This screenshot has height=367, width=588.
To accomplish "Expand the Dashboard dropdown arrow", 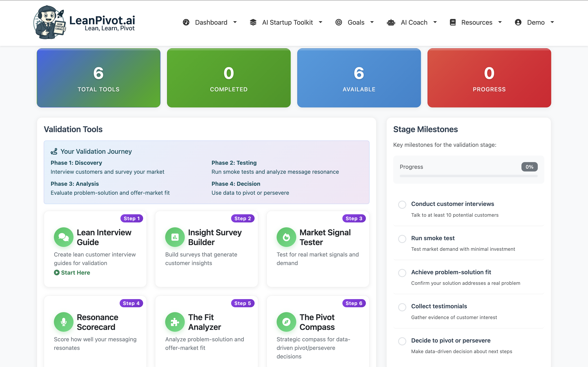I will (235, 22).
